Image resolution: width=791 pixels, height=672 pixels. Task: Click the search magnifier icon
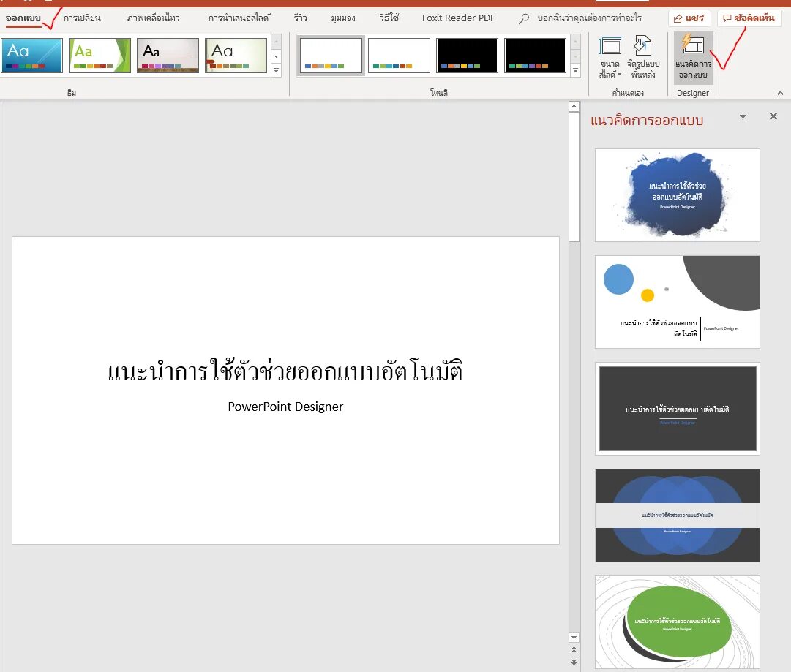[524, 19]
